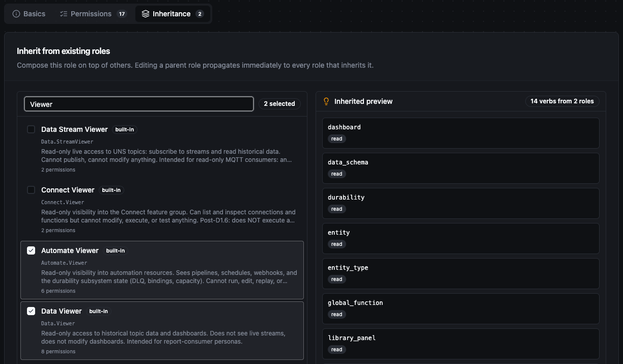Viewport: 623px width, 364px height.
Task: Check the Connect Viewer checkbox
Action: coord(31,190)
